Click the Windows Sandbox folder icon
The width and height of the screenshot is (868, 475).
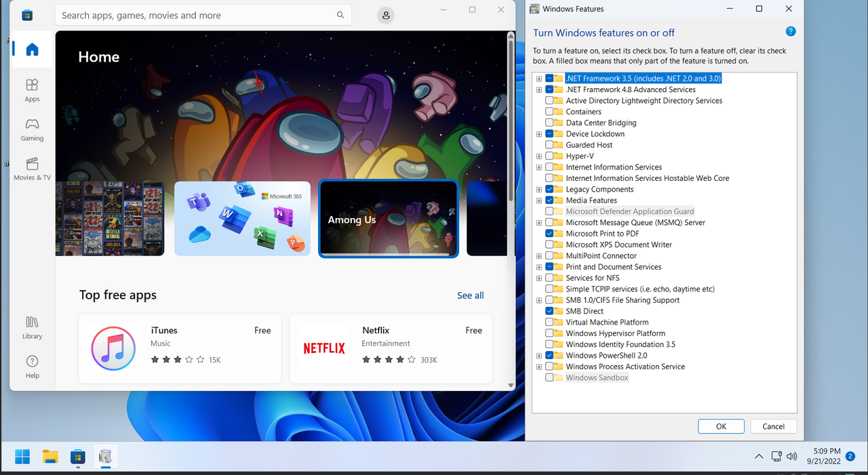[558, 377]
